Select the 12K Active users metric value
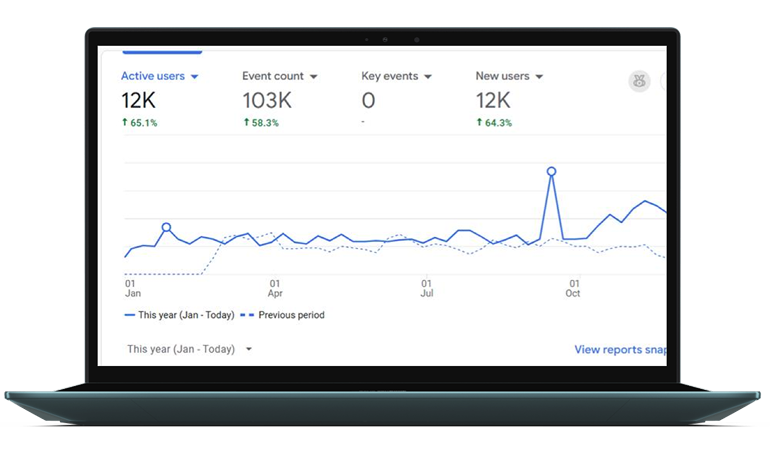The height and width of the screenshot is (455, 771). [138, 100]
